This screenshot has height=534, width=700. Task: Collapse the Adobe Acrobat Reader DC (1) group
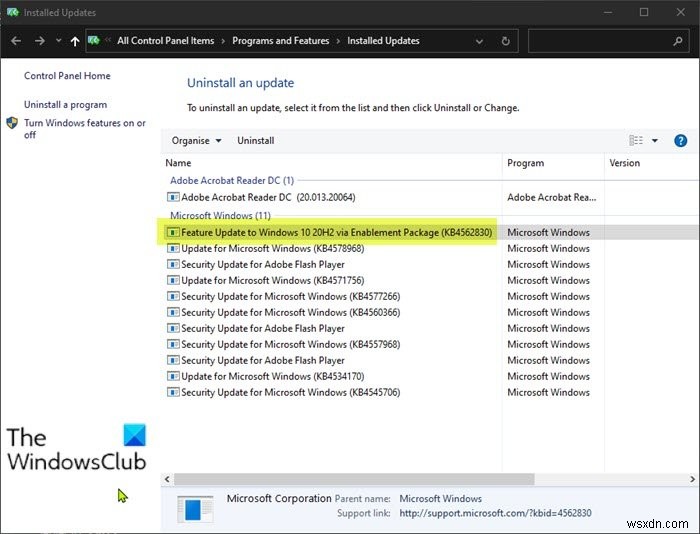coord(232,180)
